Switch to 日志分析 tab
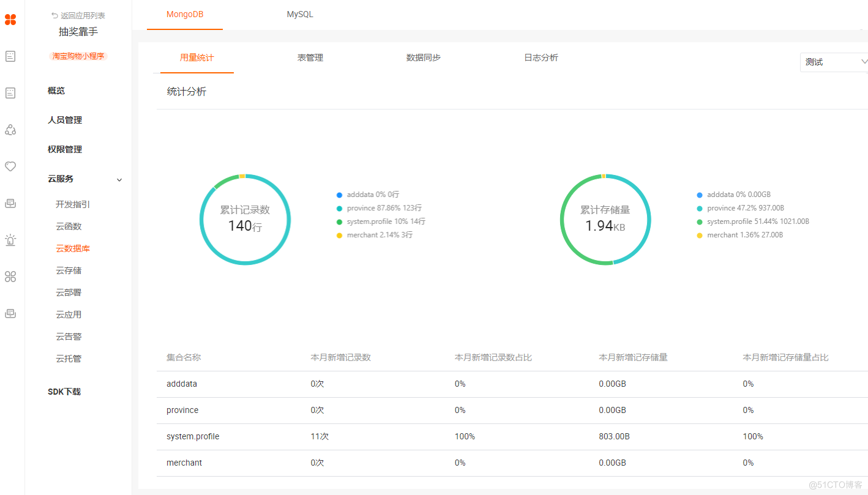The height and width of the screenshot is (495, 868). coord(541,58)
